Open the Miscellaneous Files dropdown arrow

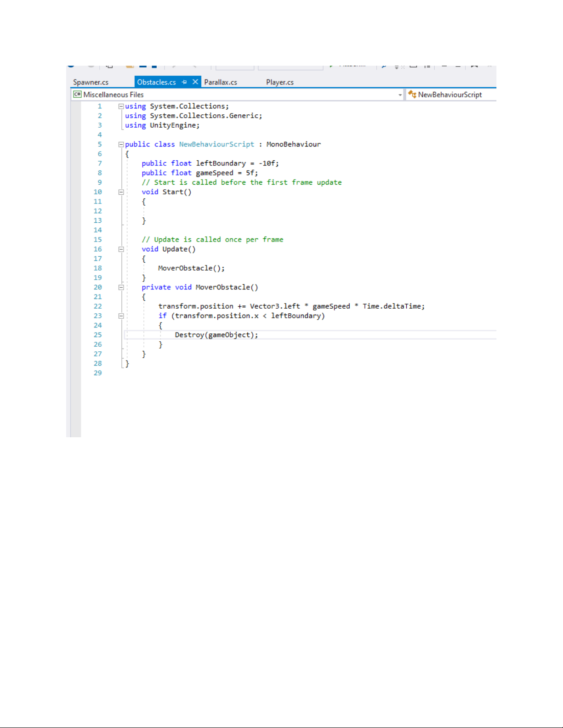[400, 95]
